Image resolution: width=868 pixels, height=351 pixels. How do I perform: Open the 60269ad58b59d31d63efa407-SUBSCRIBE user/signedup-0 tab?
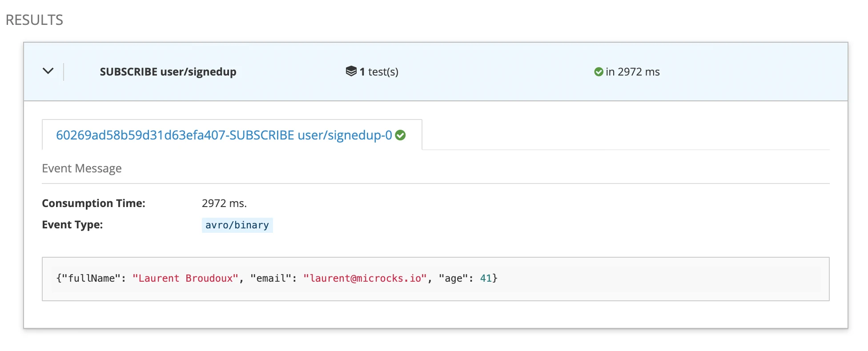(x=224, y=135)
